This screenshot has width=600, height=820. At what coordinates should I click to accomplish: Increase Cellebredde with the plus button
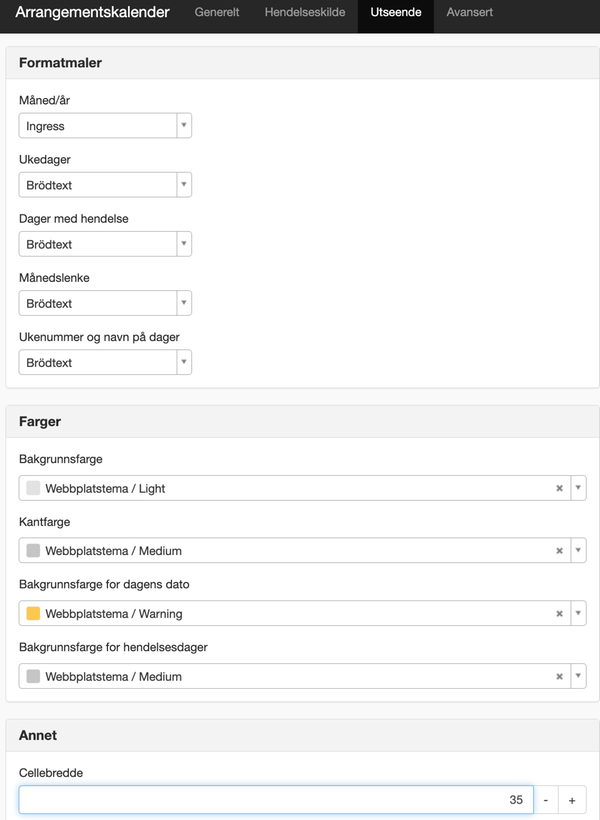click(572, 800)
